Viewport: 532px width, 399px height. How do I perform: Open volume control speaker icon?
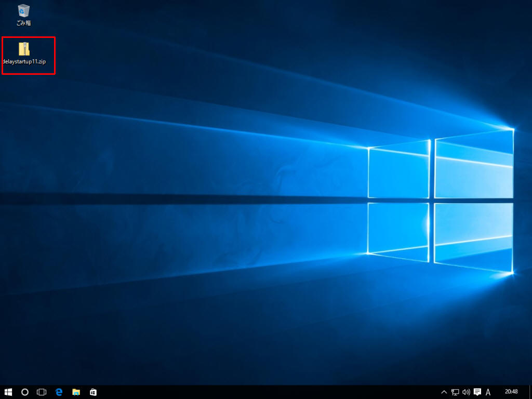point(466,392)
